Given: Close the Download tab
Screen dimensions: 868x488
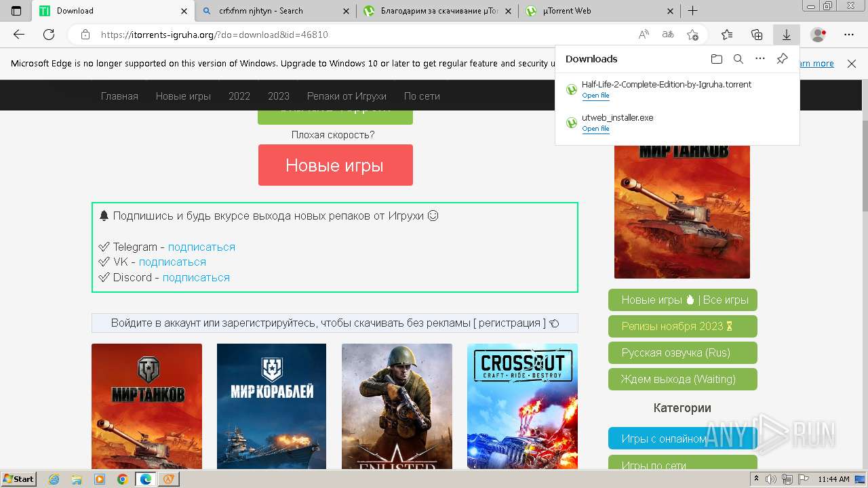Looking at the screenshot, I should [184, 11].
